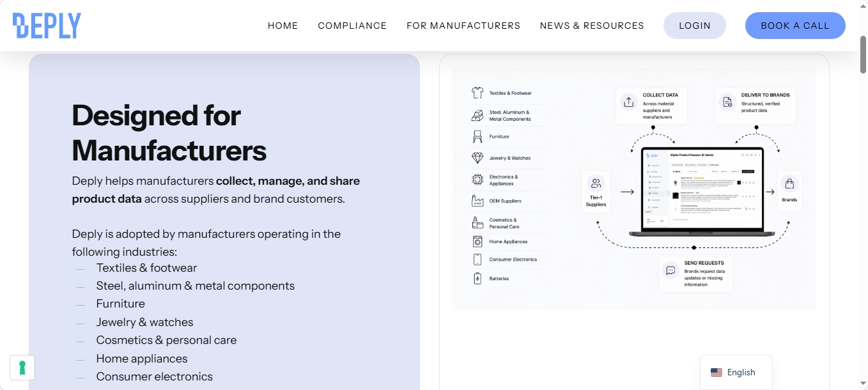Click the "COLLECT DATA" label
The image size is (868, 390).
[x=660, y=95]
